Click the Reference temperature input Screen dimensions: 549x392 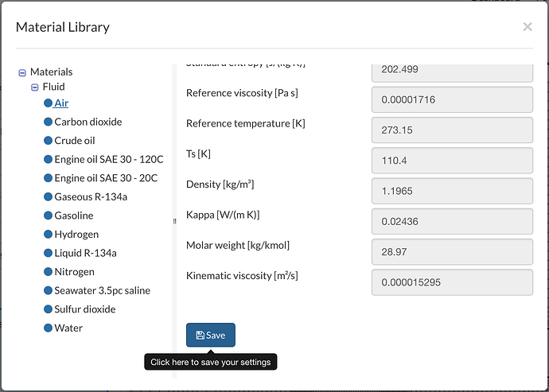451,130
